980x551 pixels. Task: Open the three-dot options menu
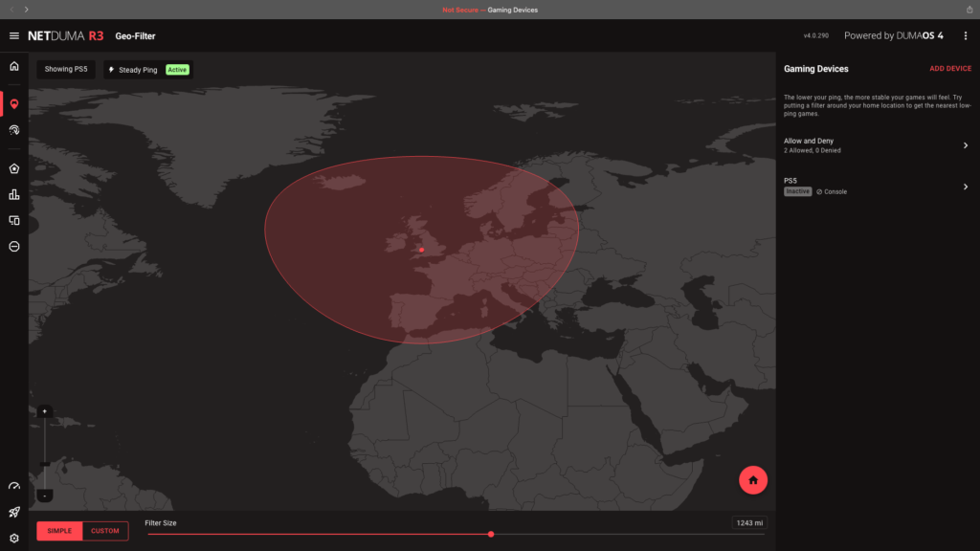[x=965, y=35]
